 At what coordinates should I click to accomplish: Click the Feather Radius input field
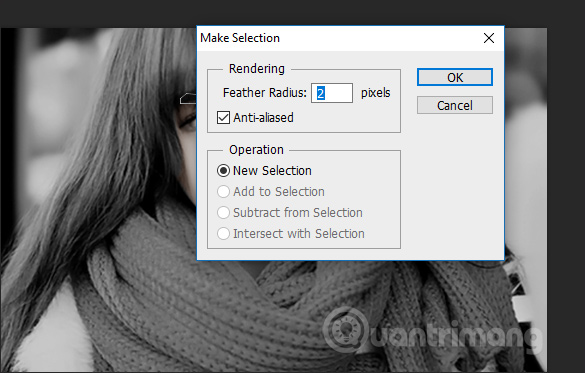coord(332,93)
